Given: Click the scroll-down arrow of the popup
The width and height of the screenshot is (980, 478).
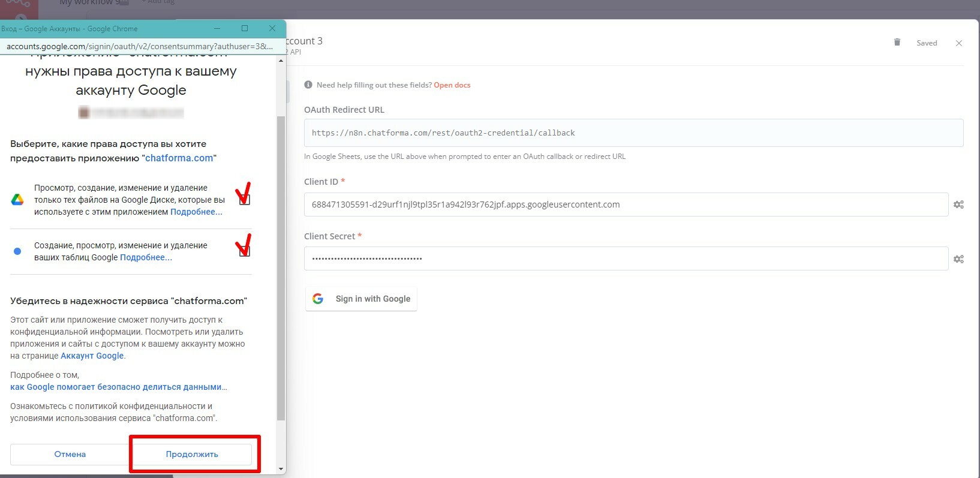Looking at the screenshot, I should coord(281,469).
